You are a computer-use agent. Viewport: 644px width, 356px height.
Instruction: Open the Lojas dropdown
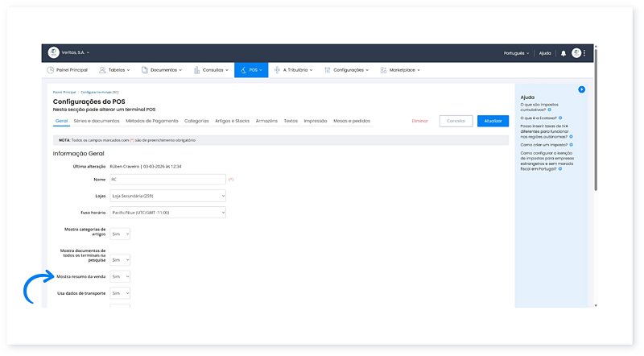click(x=167, y=196)
